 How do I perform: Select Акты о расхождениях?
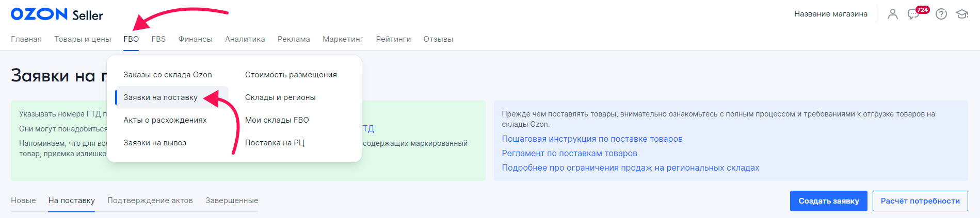tap(165, 120)
